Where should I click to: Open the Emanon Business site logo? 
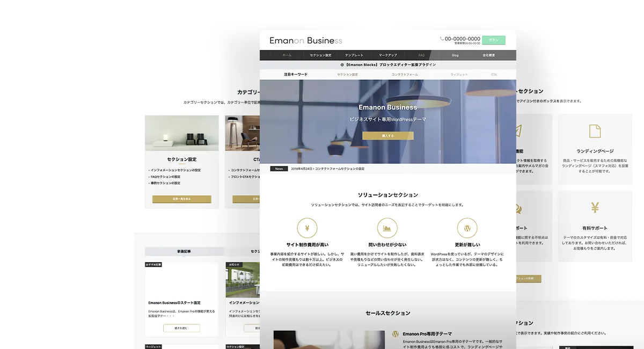(x=306, y=41)
